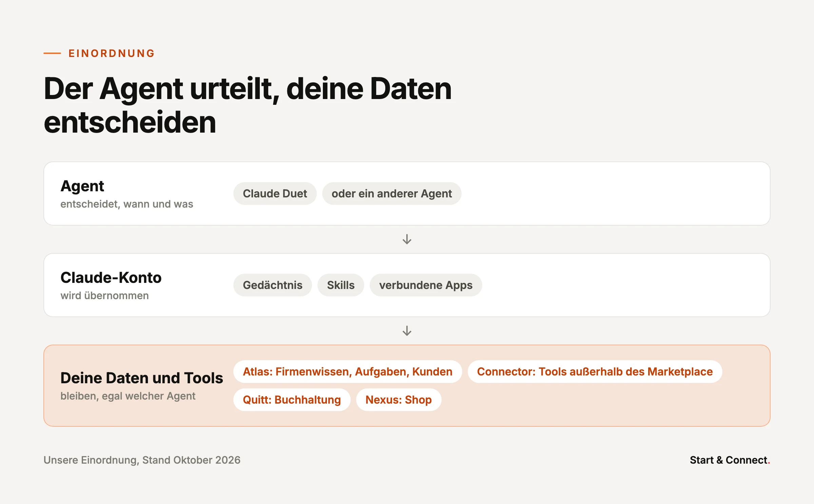Image resolution: width=814 pixels, height=504 pixels.
Task: Select the Skills pill
Action: point(341,285)
